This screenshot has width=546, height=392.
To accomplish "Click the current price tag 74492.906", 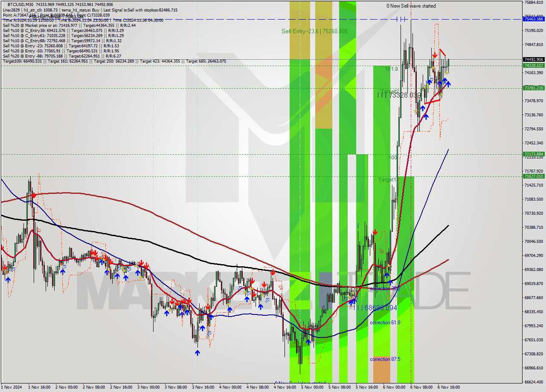I will [x=534, y=60].
